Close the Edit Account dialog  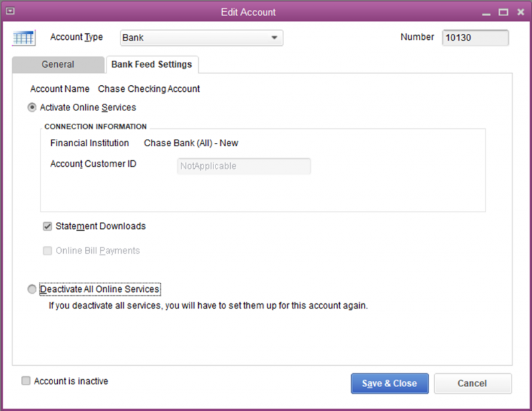pyautogui.click(x=520, y=11)
